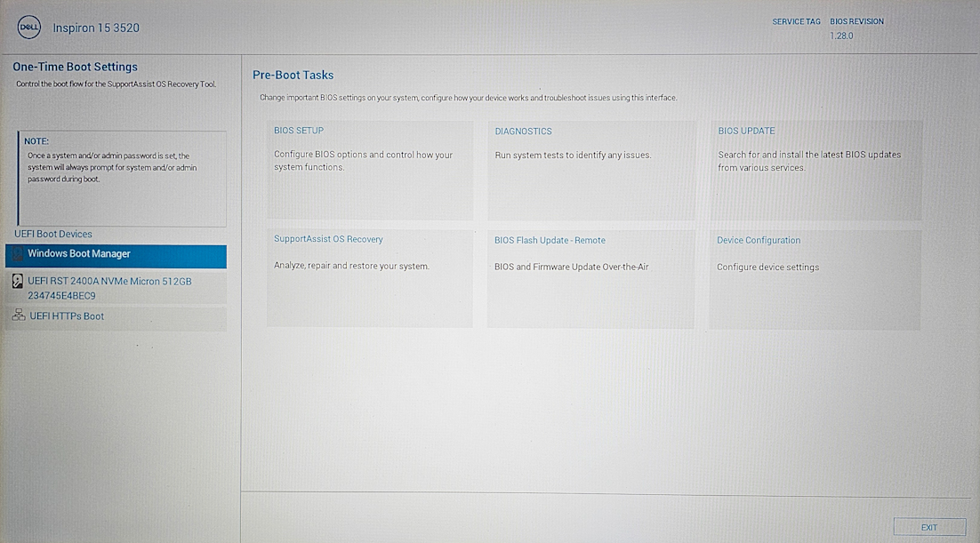Viewport: 980px width, 543px height.
Task: Click the drive icon beside UEFI RST NVMe
Action: coord(19,282)
